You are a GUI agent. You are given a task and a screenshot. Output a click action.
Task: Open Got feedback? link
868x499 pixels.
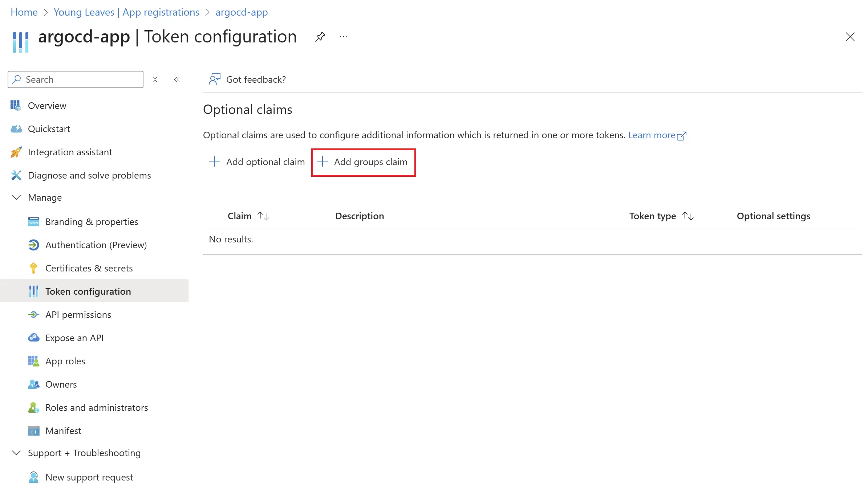click(x=256, y=79)
